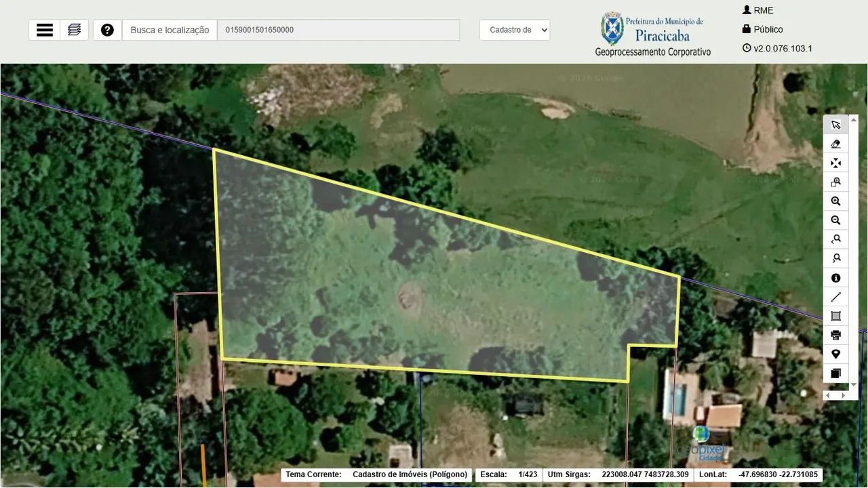Viewport: 868px width, 488px height.
Task: Select the location marker pin tool
Action: click(835, 354)
